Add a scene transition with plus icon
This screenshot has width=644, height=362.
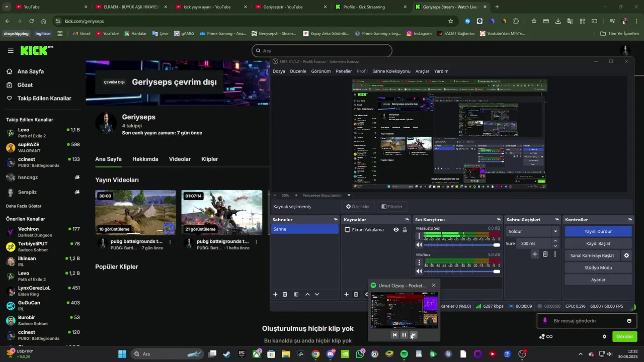(x=535, y=254)
